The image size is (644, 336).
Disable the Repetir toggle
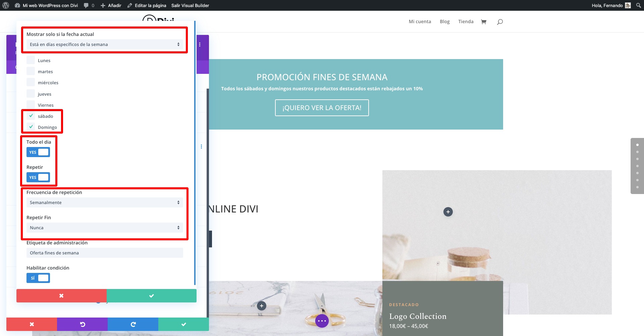pos(38,177)
